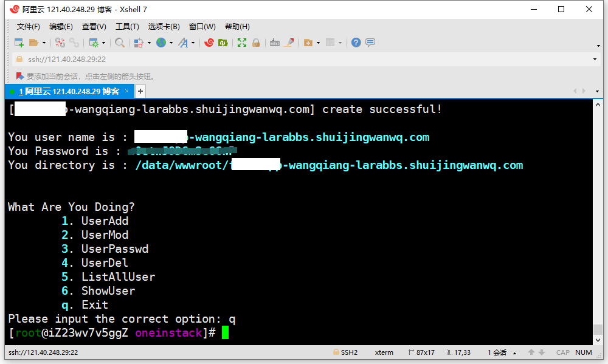Click the 87x17 terminal size indicator

click(421, 352)
